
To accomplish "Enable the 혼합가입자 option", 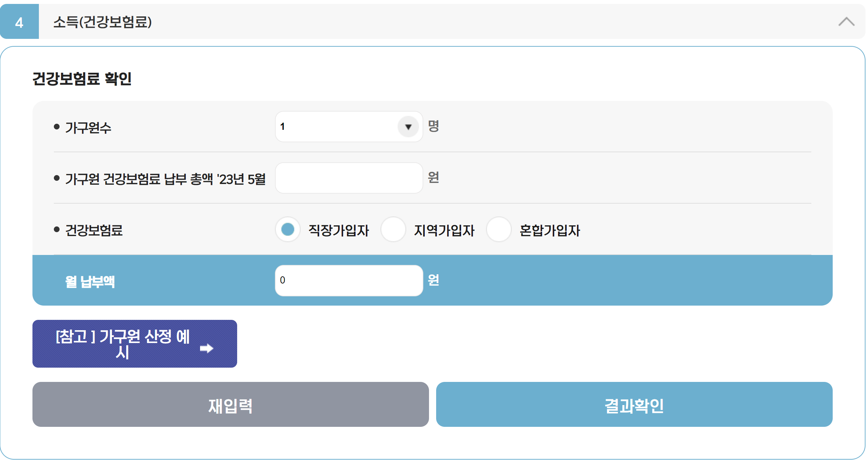I will coord(499,230).
